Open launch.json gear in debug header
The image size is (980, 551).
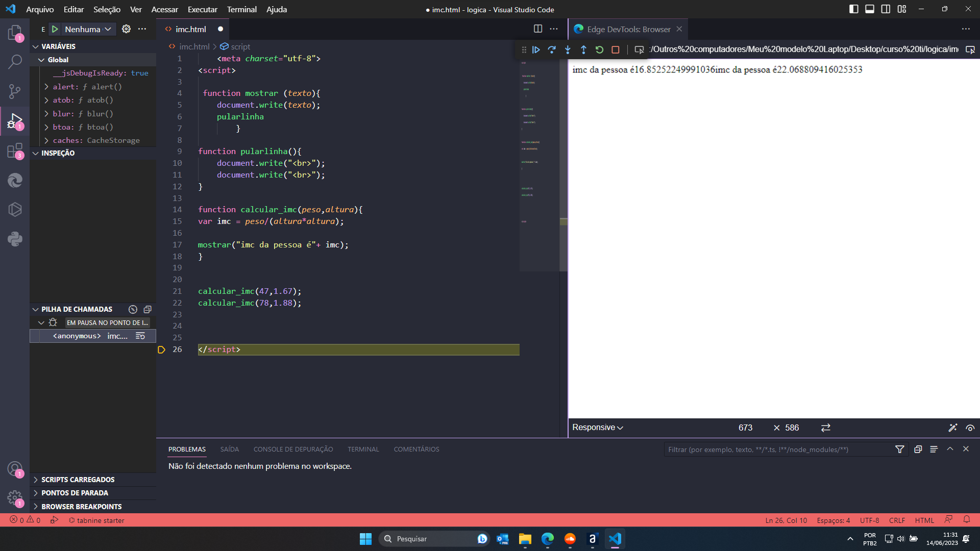[126, 29]
